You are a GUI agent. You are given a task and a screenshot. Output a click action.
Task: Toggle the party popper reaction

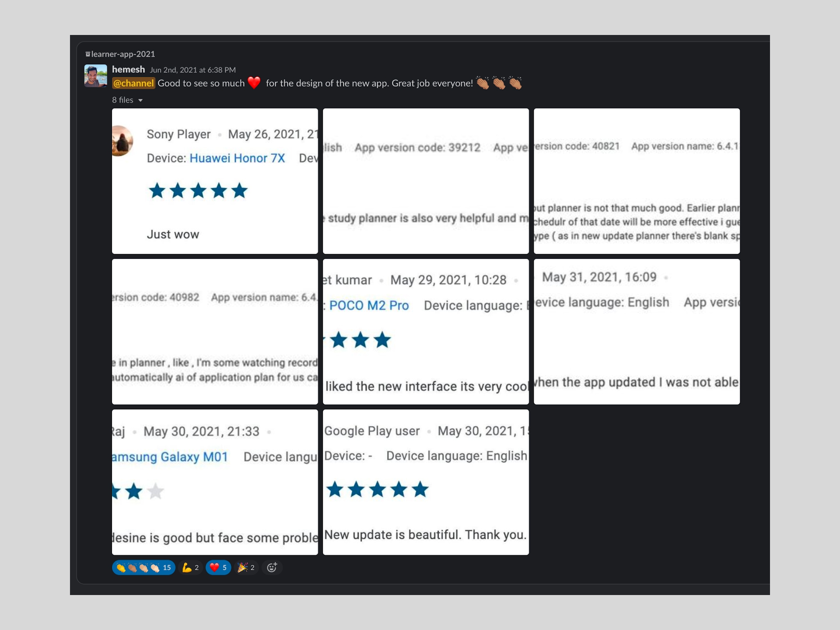click(246, 567)
